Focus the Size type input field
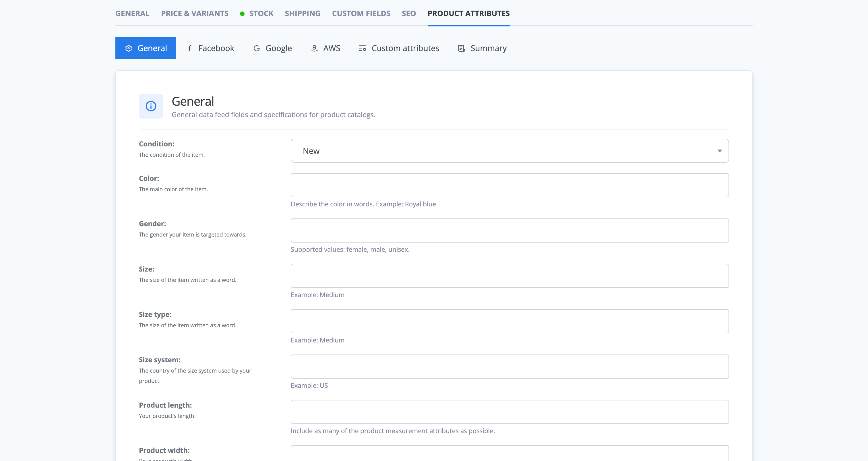Viewport: 868px width, 461px height. pyautogui.click(x=509, y=321)
